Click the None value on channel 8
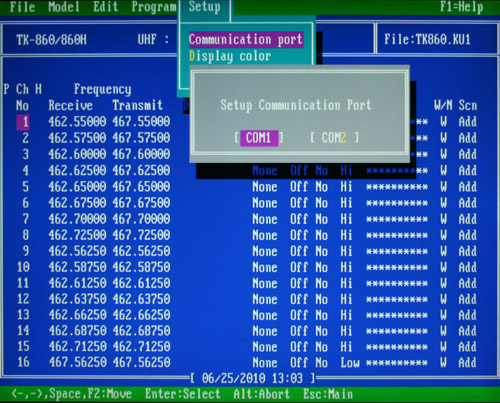The image size is (500, 403). [x=265, y=235]
